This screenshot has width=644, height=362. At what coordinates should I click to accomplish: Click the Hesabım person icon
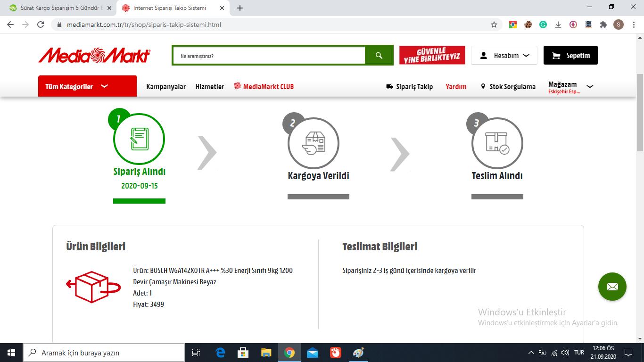coord(483,56)
